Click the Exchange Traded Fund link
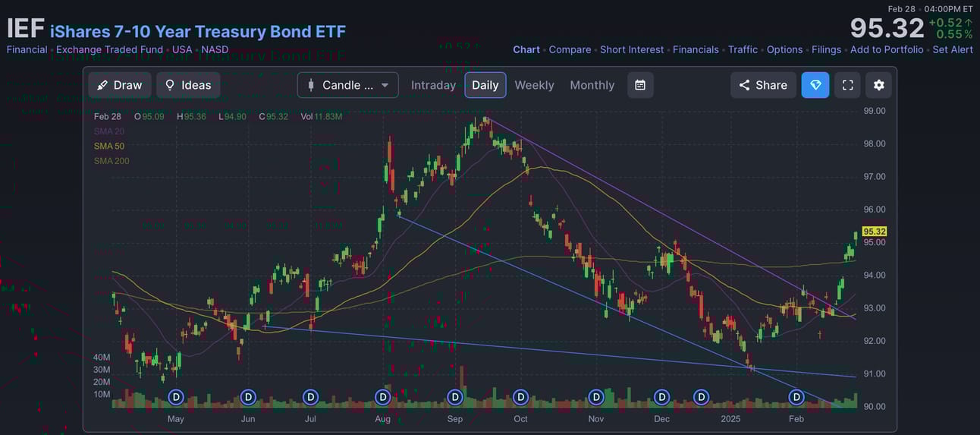 [109, 49]
